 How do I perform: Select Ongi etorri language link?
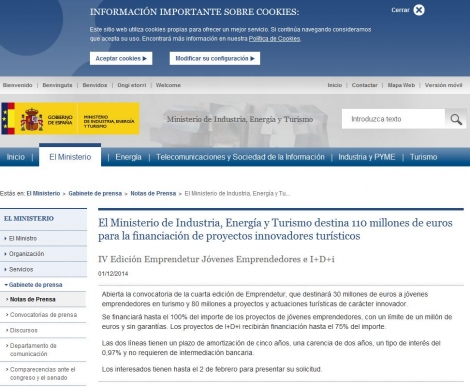coord(132,85)
